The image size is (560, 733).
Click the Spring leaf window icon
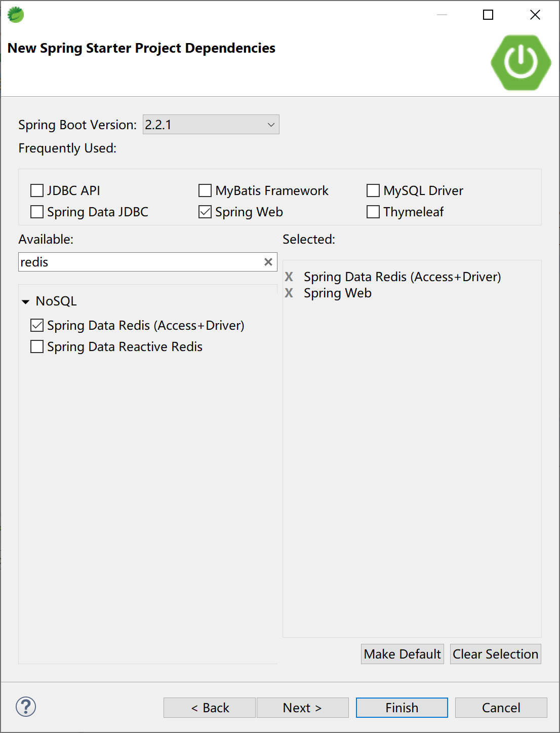tap(16, 15)
